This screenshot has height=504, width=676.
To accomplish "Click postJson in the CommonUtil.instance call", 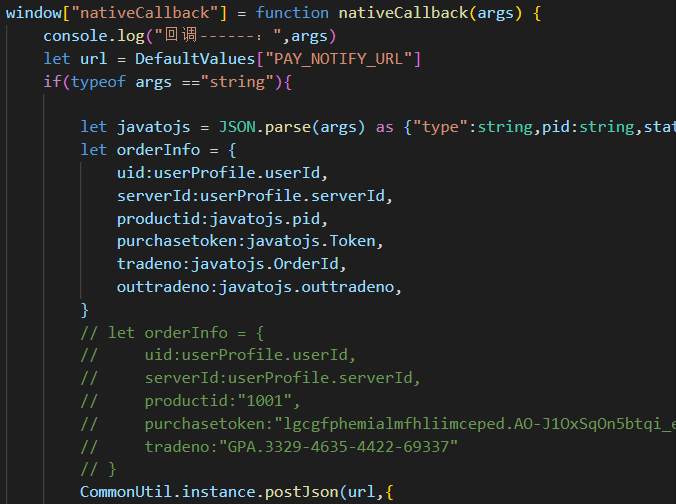I will click(x=304, y=492).
